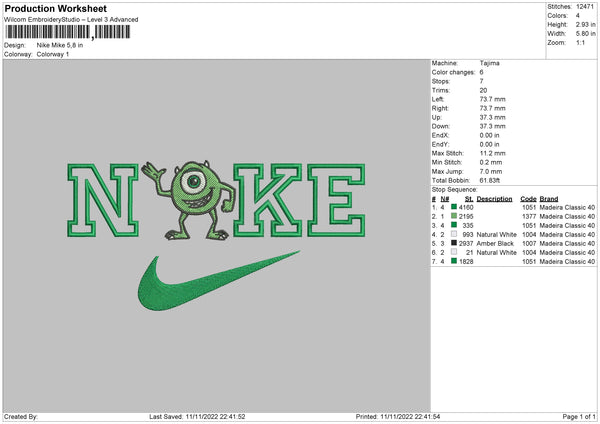
Task: Click the Mike Wazowski character embroidery
Action: pyautogui.click(x=189, y=200)
